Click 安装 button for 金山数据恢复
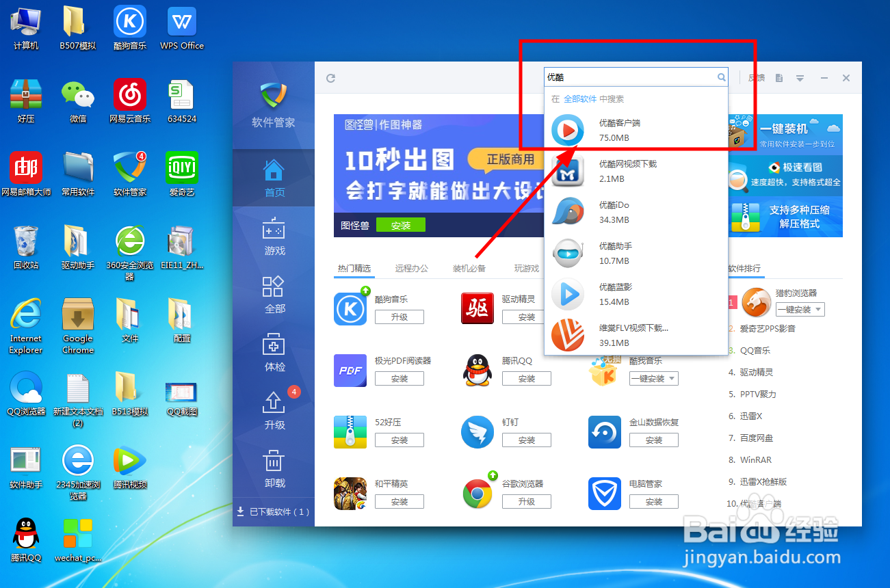Viewport: 890px width, 588px height. (654, 440)
